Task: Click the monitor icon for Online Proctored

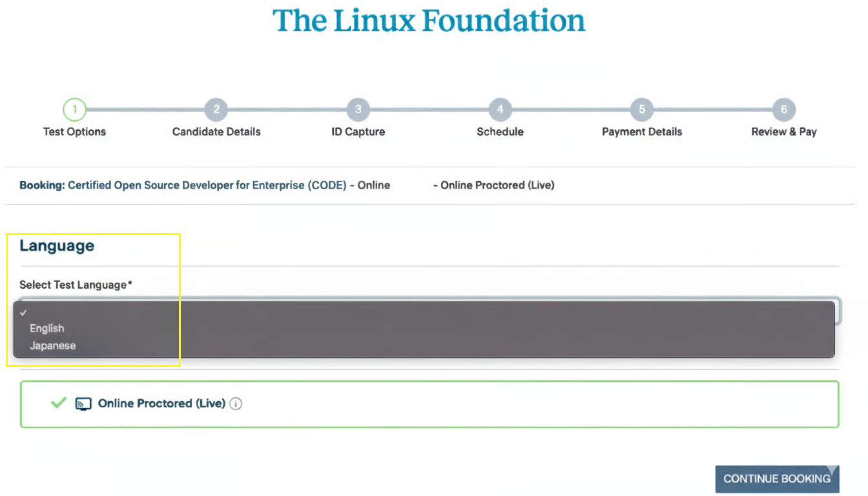Action: (x=83, y=404)
